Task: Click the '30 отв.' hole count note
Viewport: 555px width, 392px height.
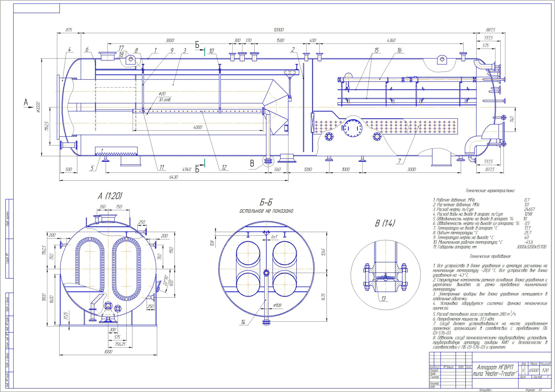Action: [x=165, y=100]
